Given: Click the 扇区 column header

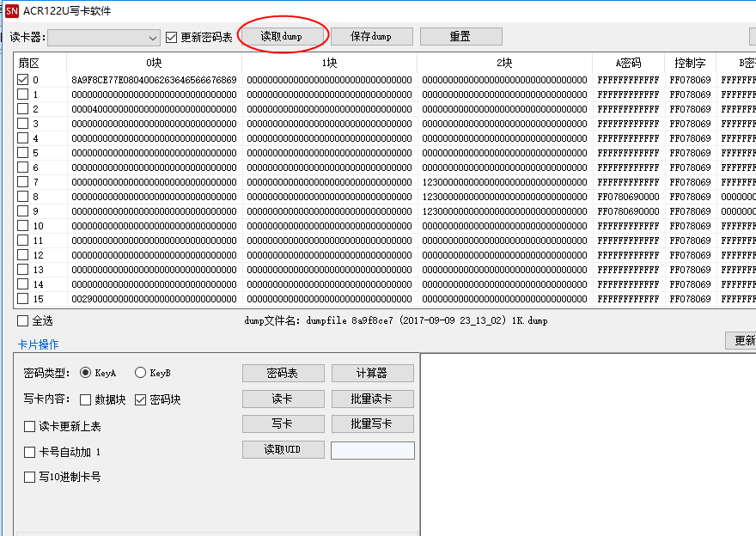Looking at the screenshot, I should click(x=40, y=63).
